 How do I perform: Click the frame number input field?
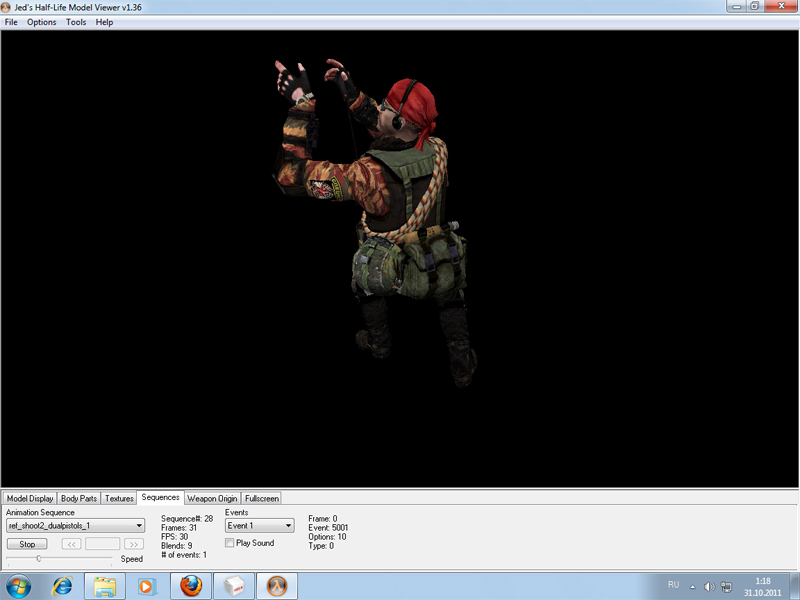point(102,544)
